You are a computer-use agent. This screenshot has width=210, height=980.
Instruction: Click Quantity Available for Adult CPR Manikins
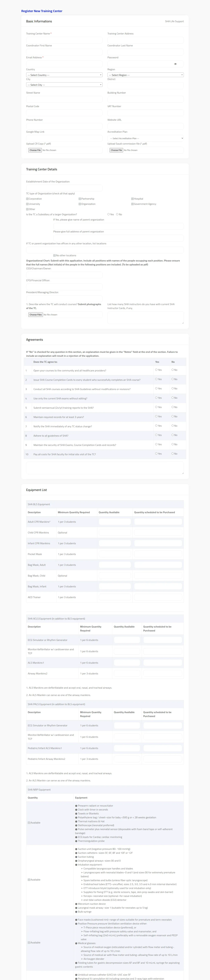(x=115, y=522)
